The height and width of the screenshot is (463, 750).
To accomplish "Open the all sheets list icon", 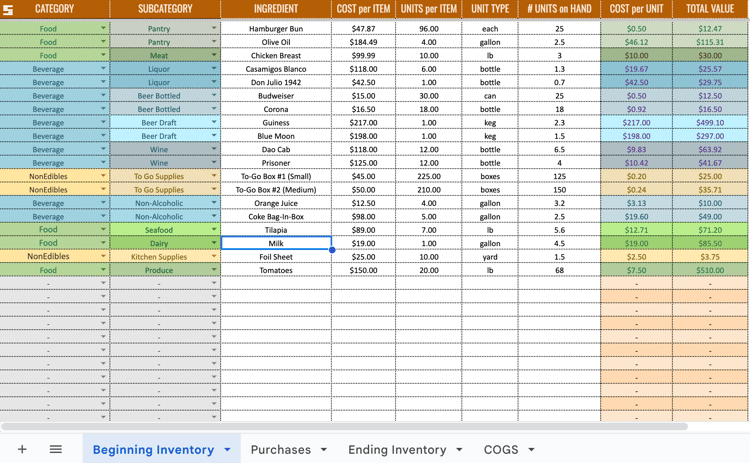I will click(x=56, y=449).
